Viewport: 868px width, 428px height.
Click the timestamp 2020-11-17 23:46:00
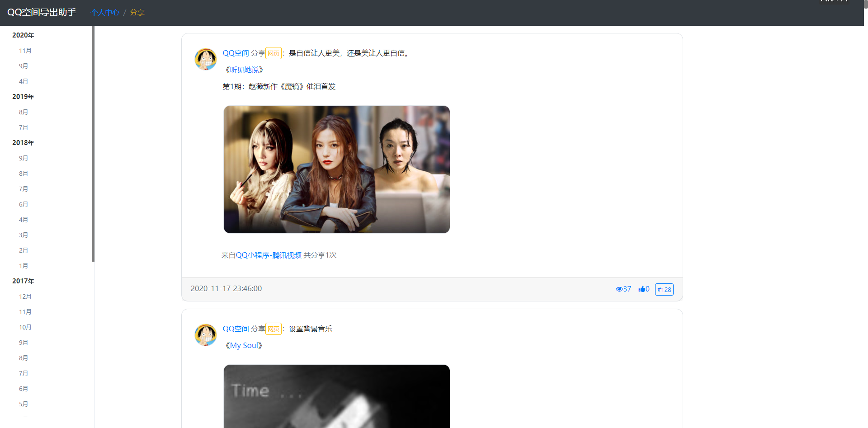pyautogui.click(x=226, y=288)
